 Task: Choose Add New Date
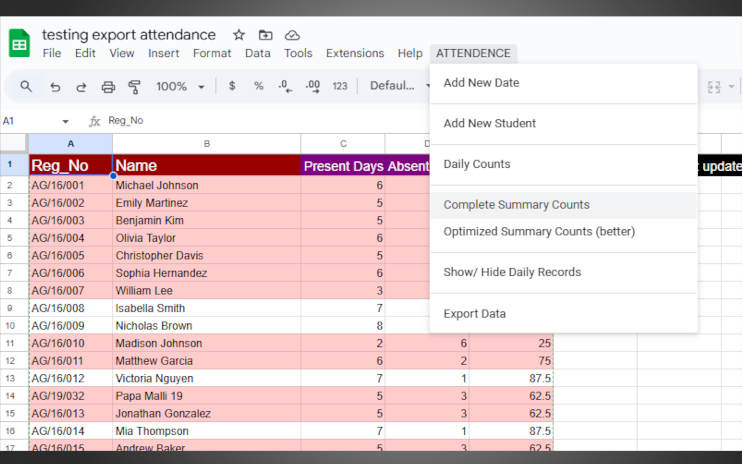pyautogui.click(x=563, y=83)
